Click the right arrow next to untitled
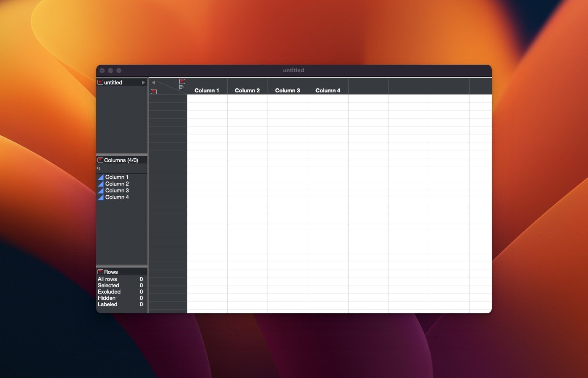Image resolution: width=588 pixels, height=378 pixels. pyautogui.click(x=143, y=82)
